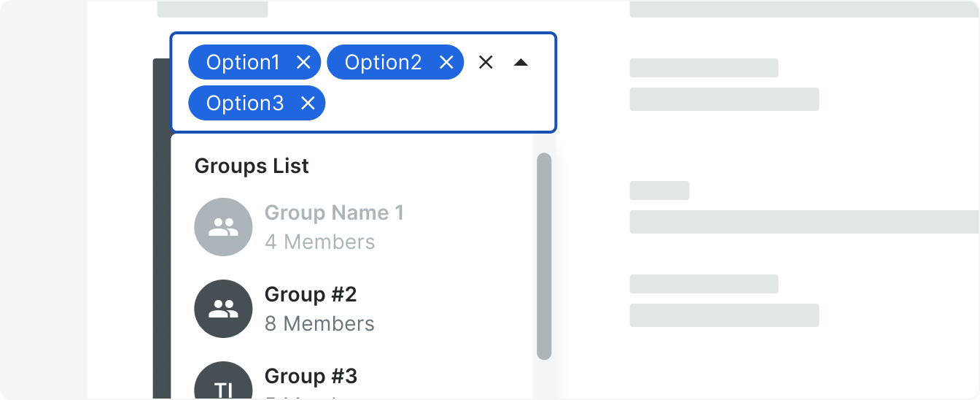
Task: Click the Group Name 1 avatar icon
Action: [x=223, y=227]
